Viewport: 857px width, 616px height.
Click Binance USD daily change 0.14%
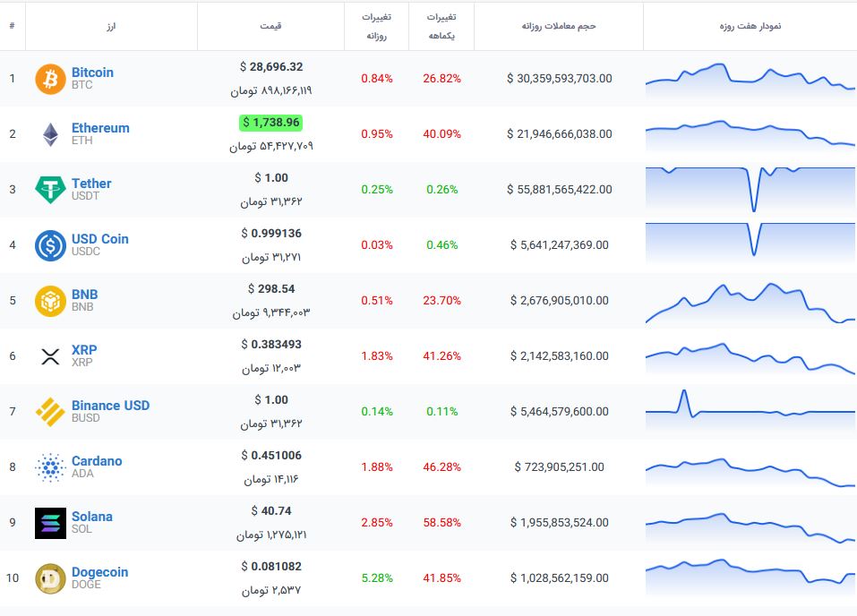tap(377, 411)
